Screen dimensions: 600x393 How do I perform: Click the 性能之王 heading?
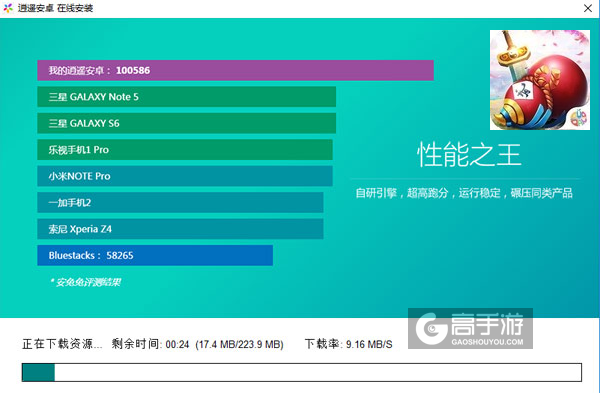point(469,155)
